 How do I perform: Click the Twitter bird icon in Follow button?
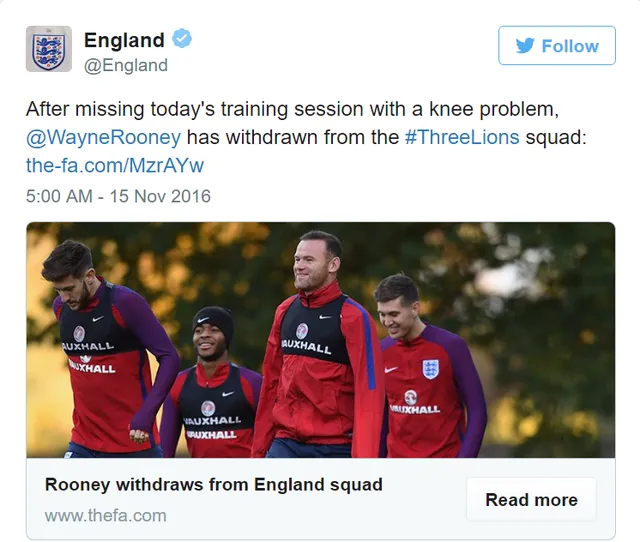coord(525,46)
